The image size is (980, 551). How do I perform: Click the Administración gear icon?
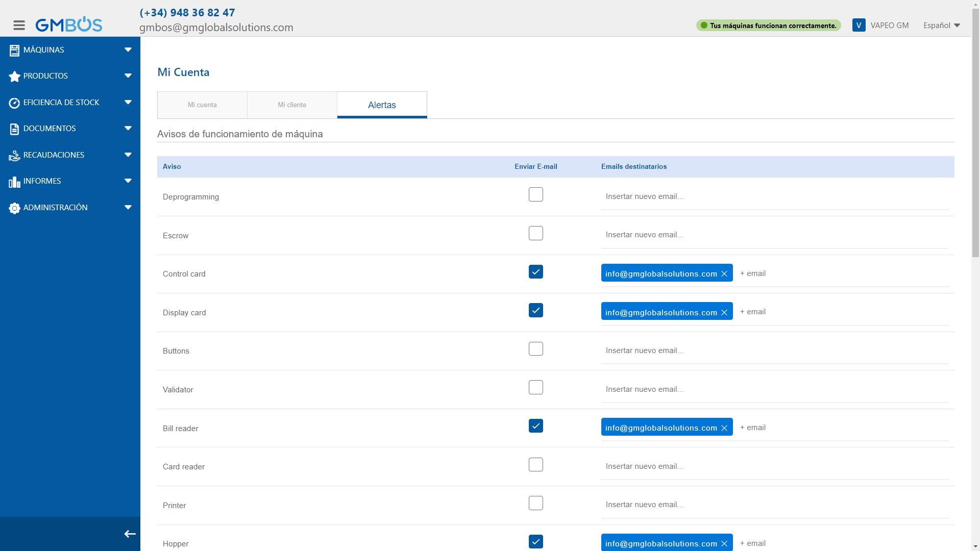coord(14,208)
